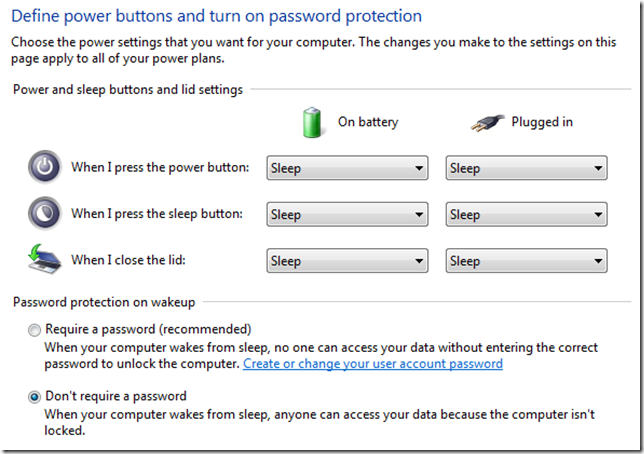Expand sleep button On battery dropdown
Image resolution: width=644 pixels, height=454 pixels.
click(x=347, y=214)
